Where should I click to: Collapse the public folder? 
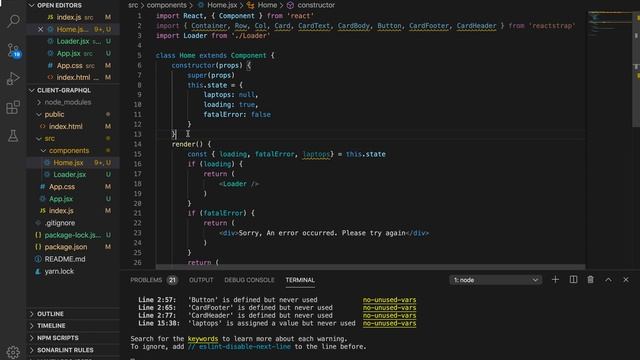[x=54, y=114]
